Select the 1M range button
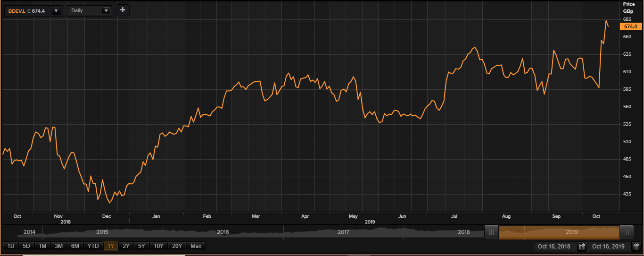This screenshot has height=256, width=644. coord(42,246)
